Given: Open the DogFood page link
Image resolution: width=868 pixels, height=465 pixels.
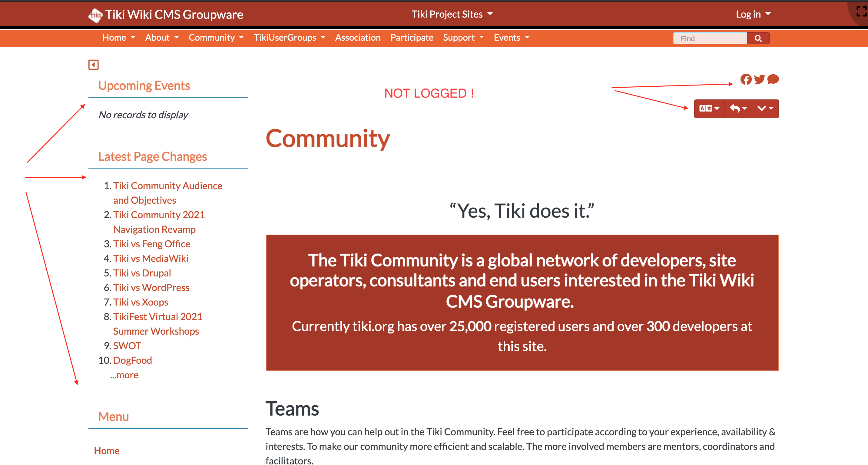Looking at the screenshot, I should [x=132, y=360].
